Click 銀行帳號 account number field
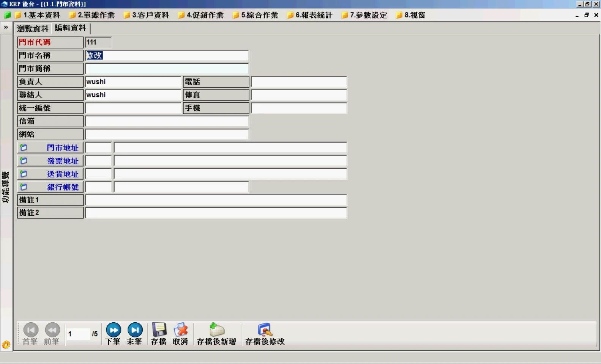 (181, 187)
